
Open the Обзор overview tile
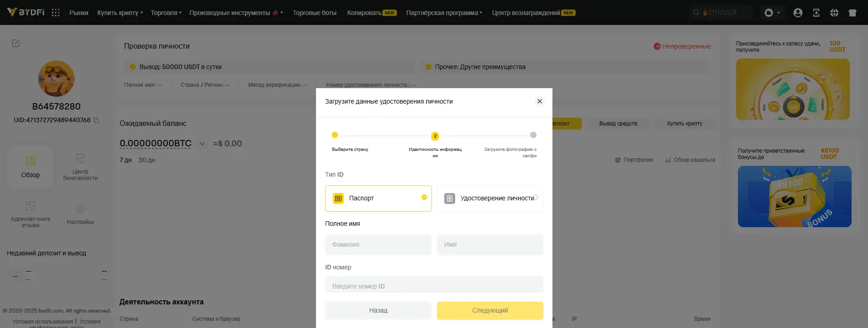tap(30, 167)
